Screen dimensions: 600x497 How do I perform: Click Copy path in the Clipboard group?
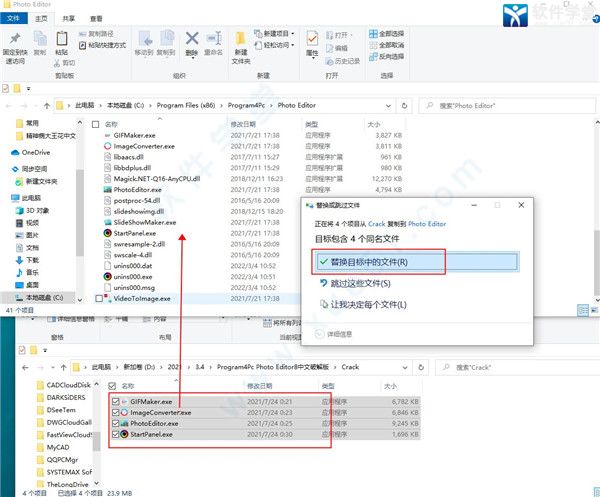96,34
